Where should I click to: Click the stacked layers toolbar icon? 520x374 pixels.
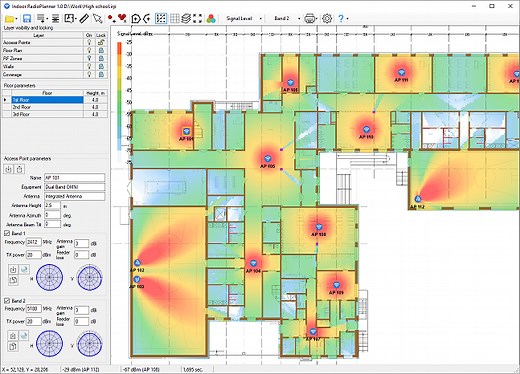(x=186, y=18)
